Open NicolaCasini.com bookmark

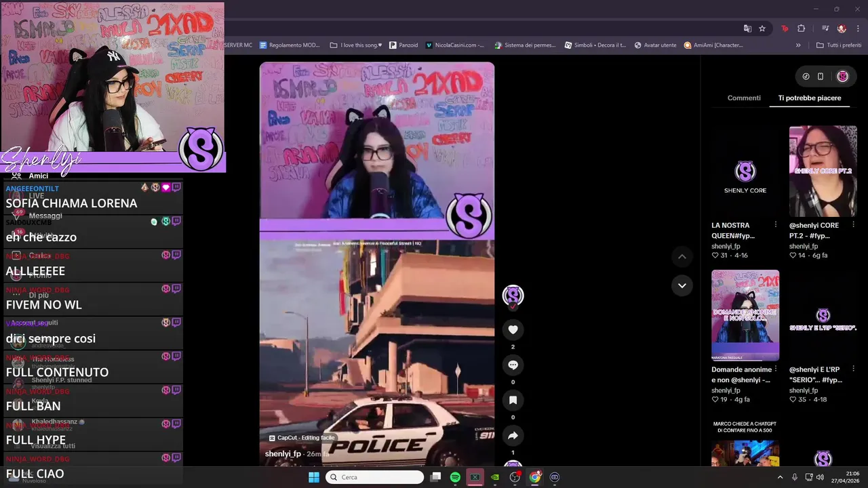[455, 45]
